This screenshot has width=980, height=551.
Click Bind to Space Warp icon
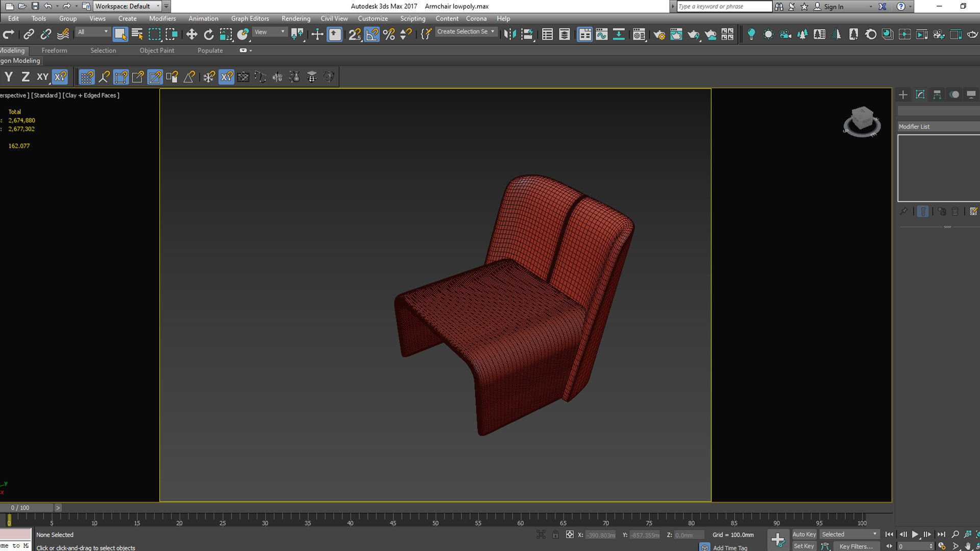pos(63,34)
